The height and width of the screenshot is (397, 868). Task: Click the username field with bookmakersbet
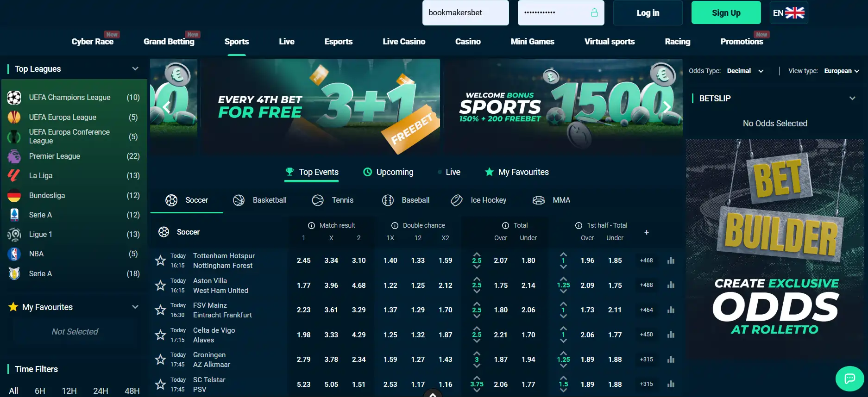[465, 12]
